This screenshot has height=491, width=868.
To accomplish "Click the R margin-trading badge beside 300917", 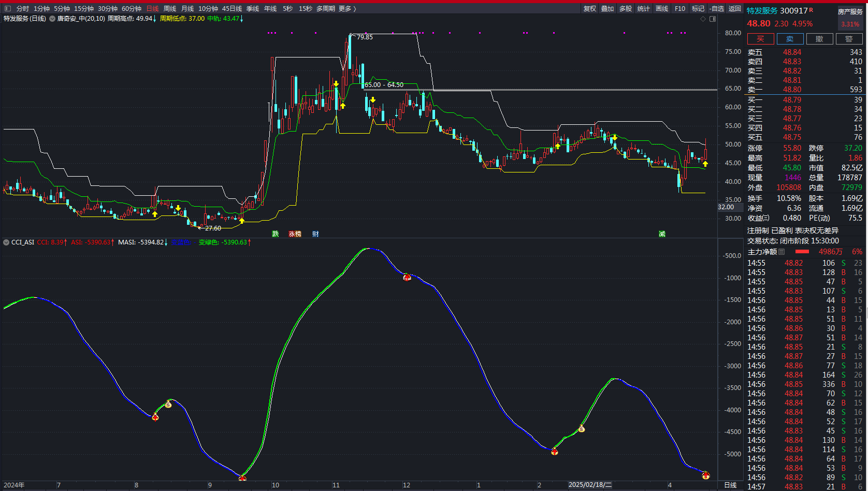I will click(811, 10).
